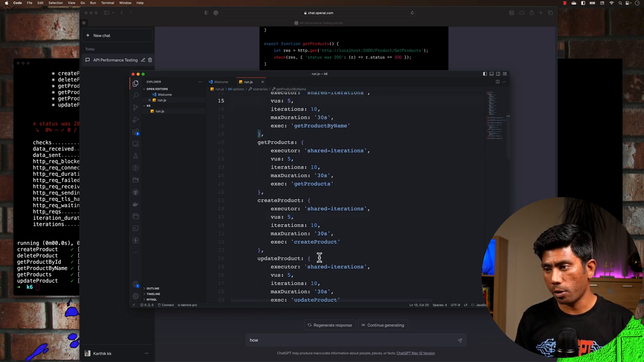
Task: Open Remote Explorer icon in VS Code activity bar
Action: click(135, 144)
